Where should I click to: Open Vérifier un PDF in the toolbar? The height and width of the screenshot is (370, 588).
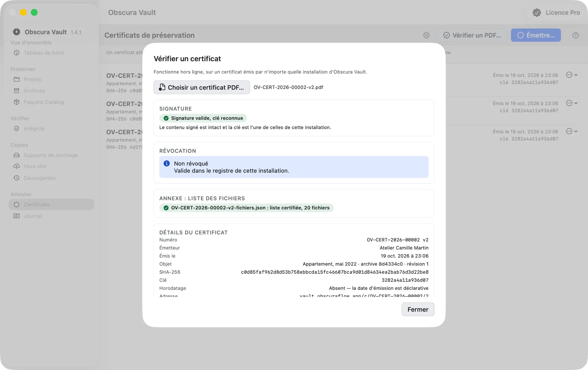[x=472, y=35]
